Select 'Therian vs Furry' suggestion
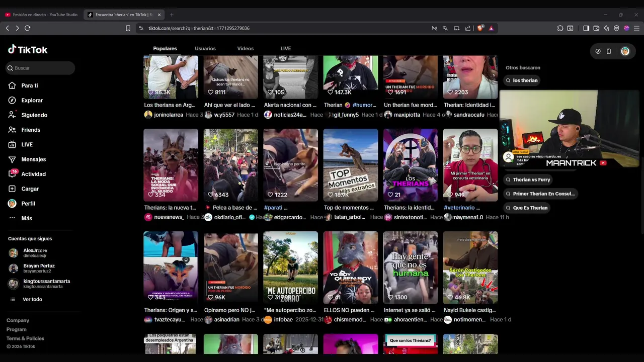This screenshot has height=362, width=644. pyautogui.click(x=528, y=179)
